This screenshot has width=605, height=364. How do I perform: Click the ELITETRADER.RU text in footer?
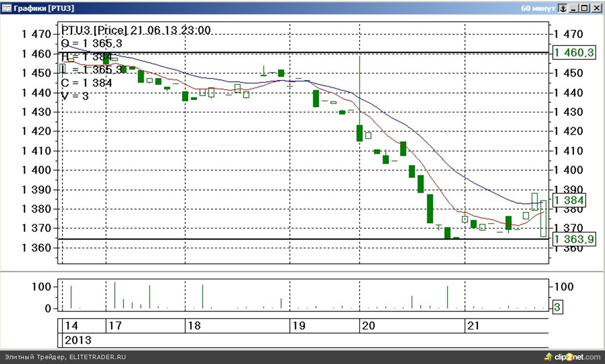97,357
